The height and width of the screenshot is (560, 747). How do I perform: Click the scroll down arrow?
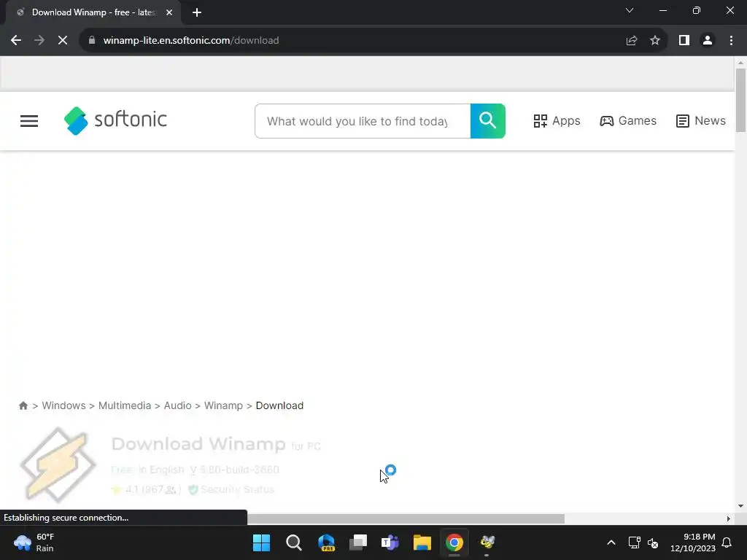click(x=740, y=506)
